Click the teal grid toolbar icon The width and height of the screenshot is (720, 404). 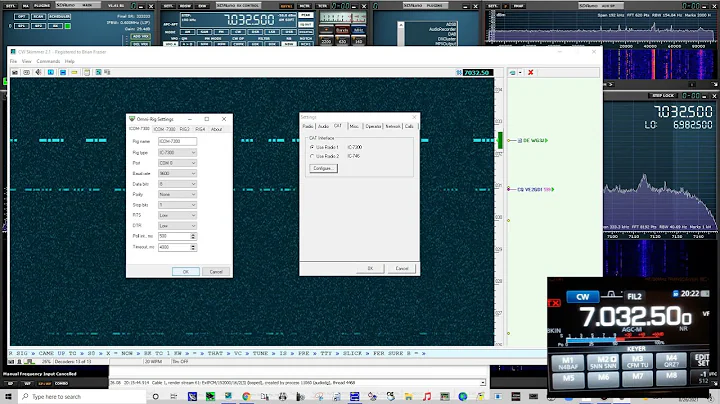(98, 73)
